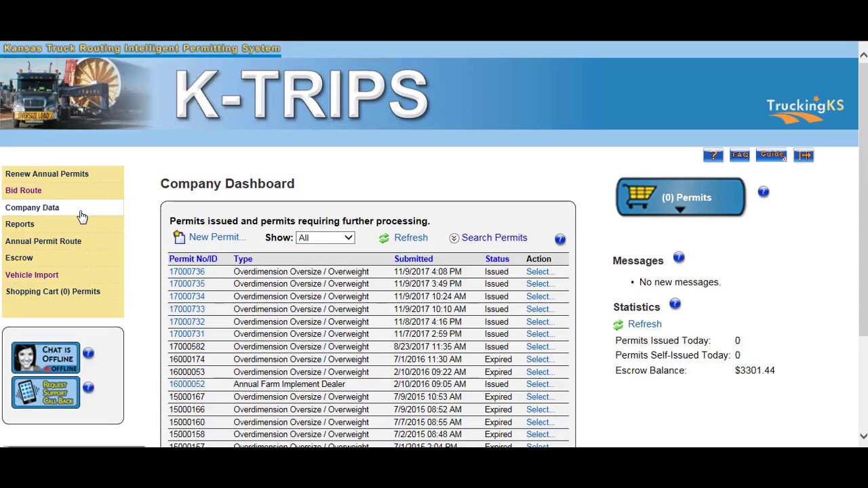Open permit number 17000733

point(186,309)
